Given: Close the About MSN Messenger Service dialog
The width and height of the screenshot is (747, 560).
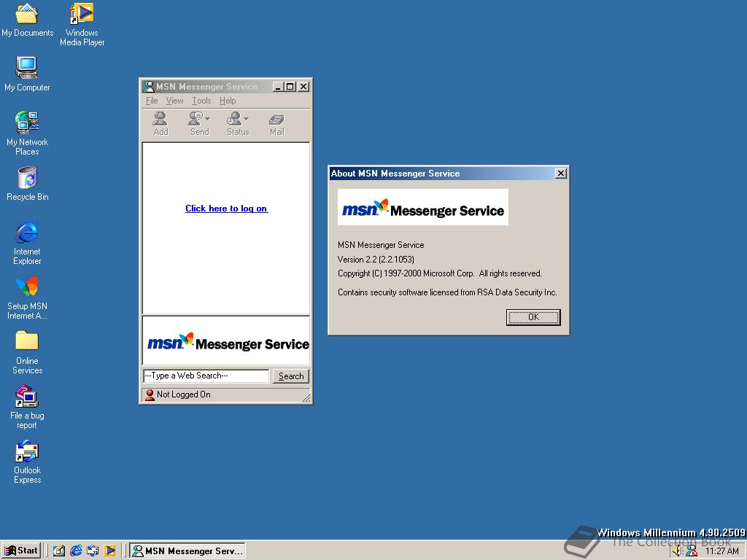Looking at the screenshot, I should coord(561,174).
